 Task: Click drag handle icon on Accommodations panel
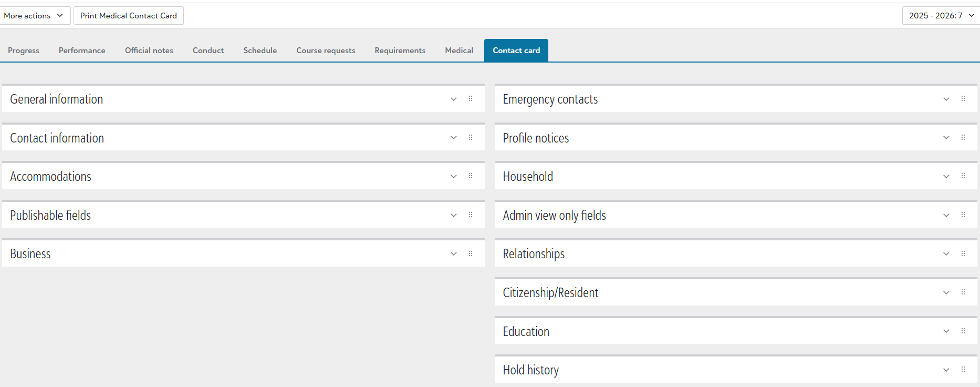click(x=471, y=176)
